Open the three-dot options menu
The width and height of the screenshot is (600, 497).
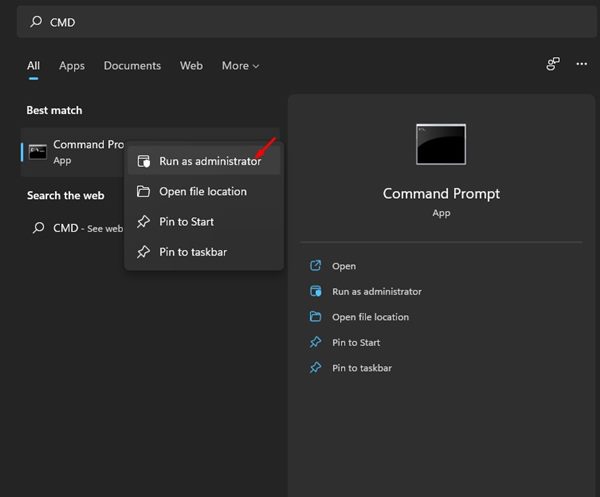click(582, 64)
